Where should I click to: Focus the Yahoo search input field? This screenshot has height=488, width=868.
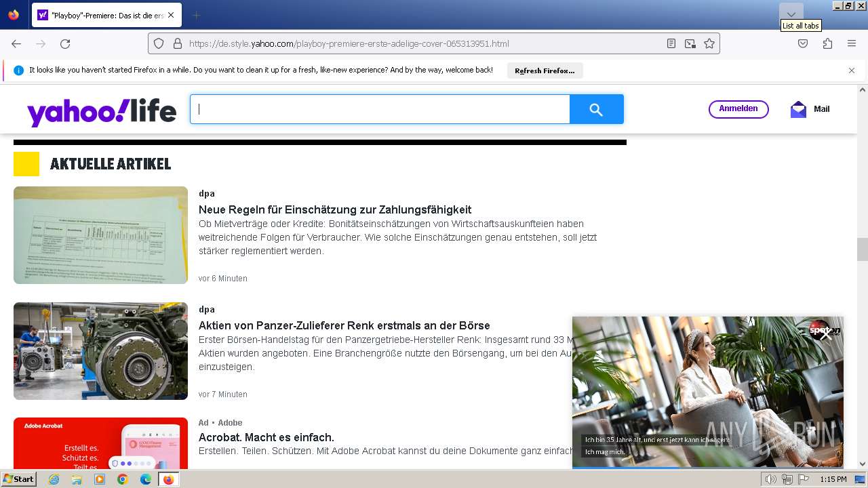[x=380, y=109]
